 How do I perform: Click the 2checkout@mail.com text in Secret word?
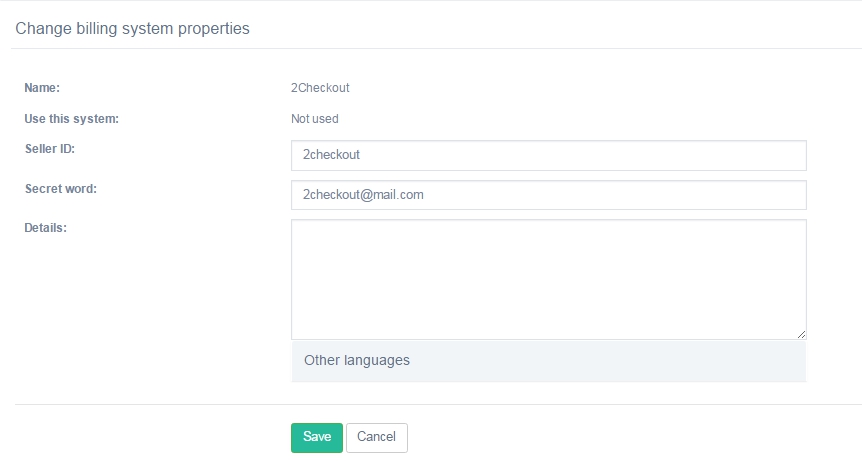(x=363, y=195)
